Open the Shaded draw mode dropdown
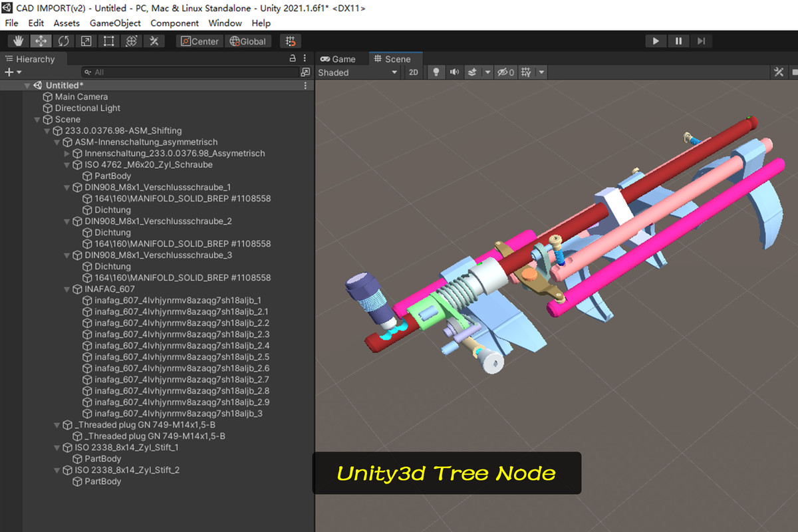 point(358,72)
